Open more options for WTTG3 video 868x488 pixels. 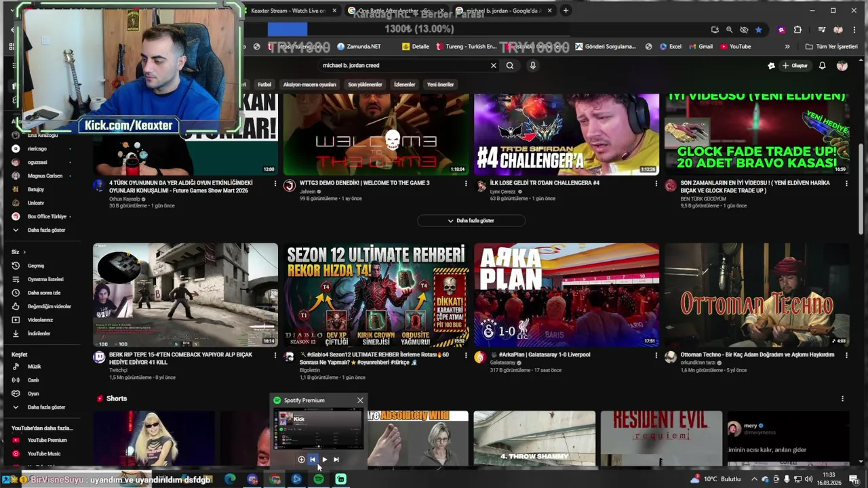[466, 184]
